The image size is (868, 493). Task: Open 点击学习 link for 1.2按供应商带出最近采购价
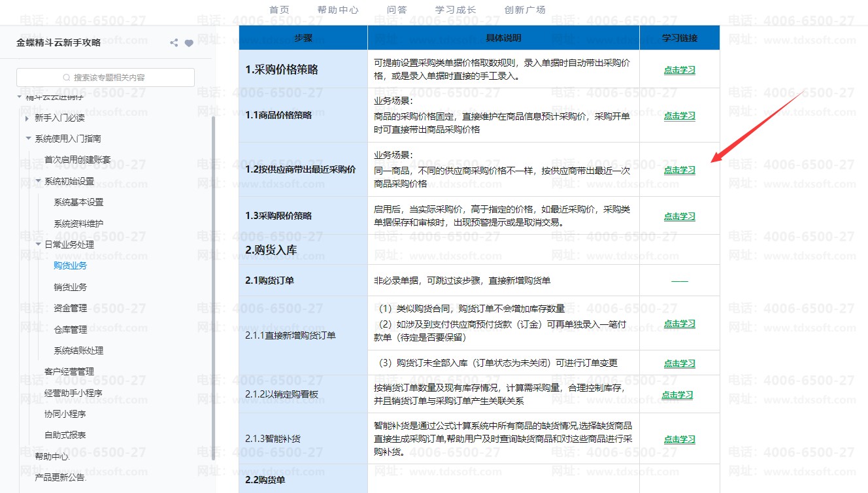click(x=679, y=170)
